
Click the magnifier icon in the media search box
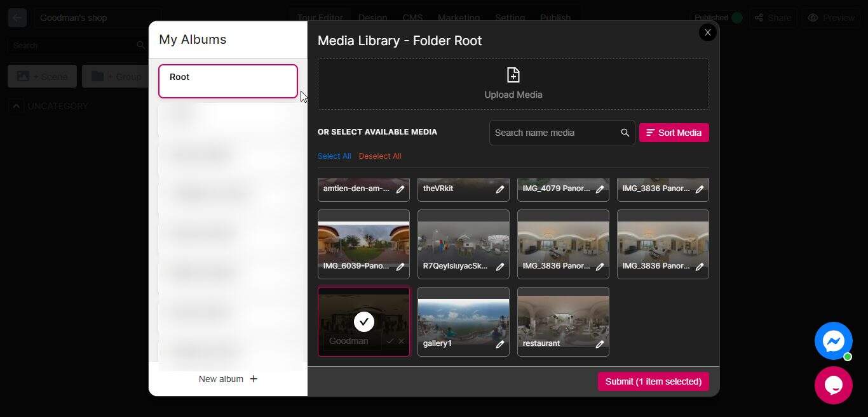625,133
